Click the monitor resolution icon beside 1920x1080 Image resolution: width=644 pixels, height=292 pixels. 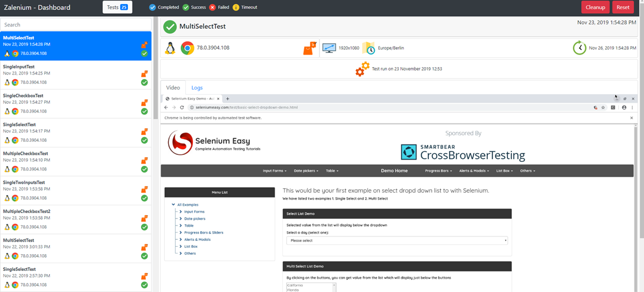coord(329,48)
